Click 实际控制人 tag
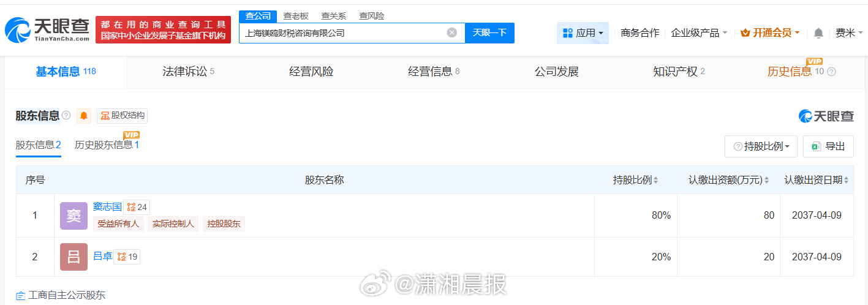Screen dimensions: 868x305 pyautogui.click(x=173, y=224)
